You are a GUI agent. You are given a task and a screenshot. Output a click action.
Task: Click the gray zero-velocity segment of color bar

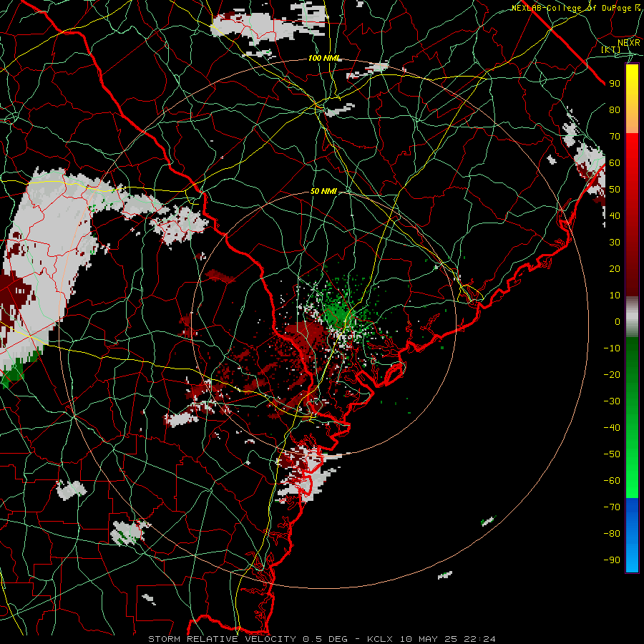[x=632, y=317]
